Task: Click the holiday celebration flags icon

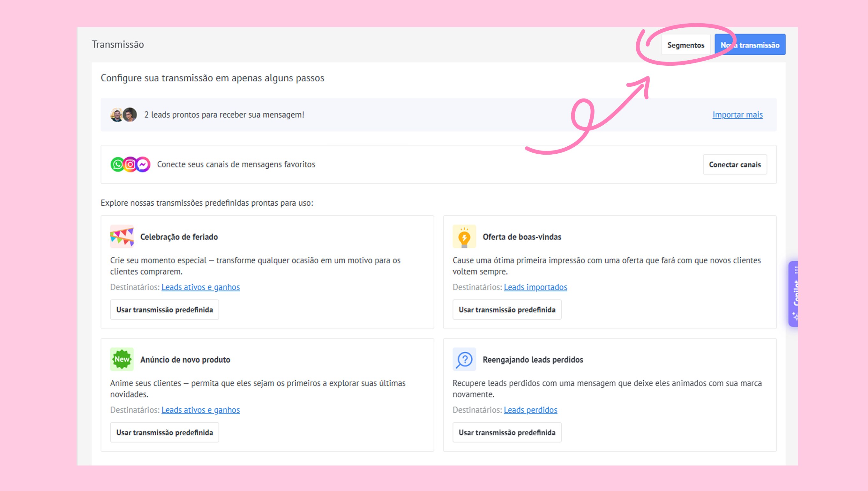Action: coord(122,236)
